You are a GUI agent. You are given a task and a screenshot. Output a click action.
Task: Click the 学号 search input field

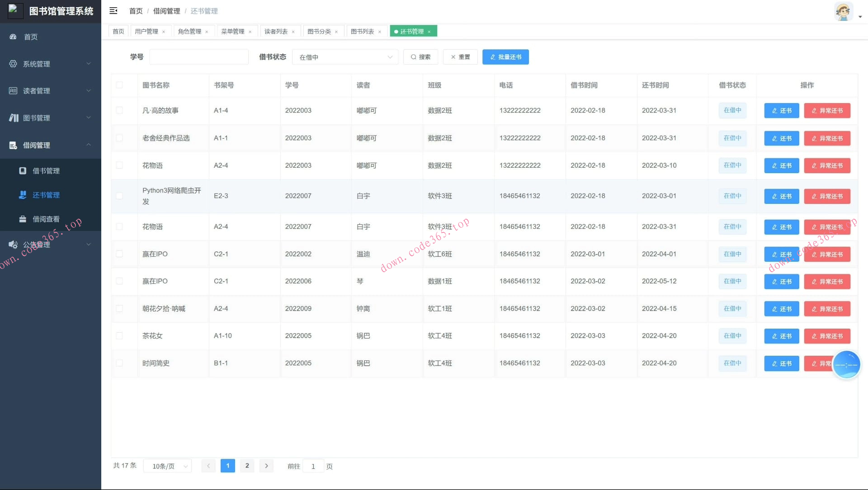tap(199, 57)
